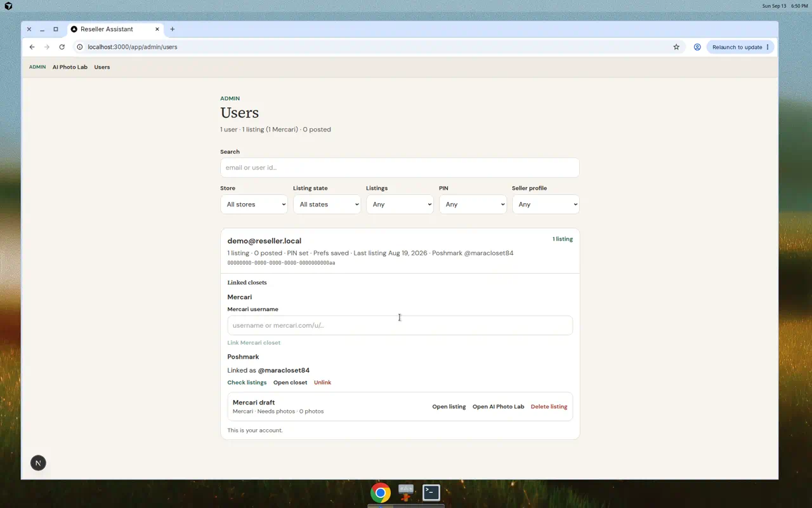Click the Link Mercari closet button
This screenshot has width=812, height=508.
coord(254,343)
